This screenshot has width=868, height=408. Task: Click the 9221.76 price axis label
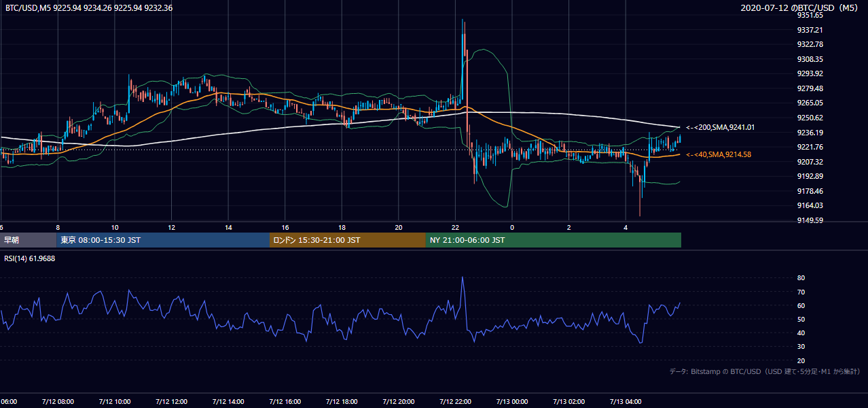(810, 147)
